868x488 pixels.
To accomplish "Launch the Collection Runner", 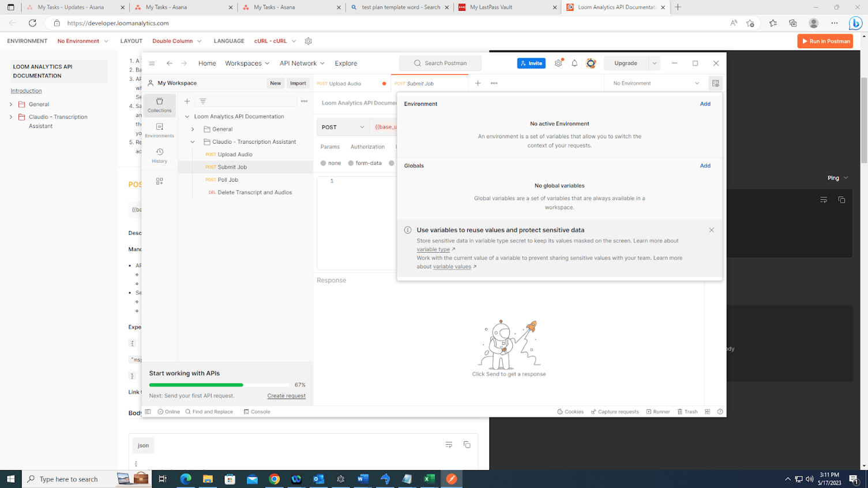I will coord(657,411).
